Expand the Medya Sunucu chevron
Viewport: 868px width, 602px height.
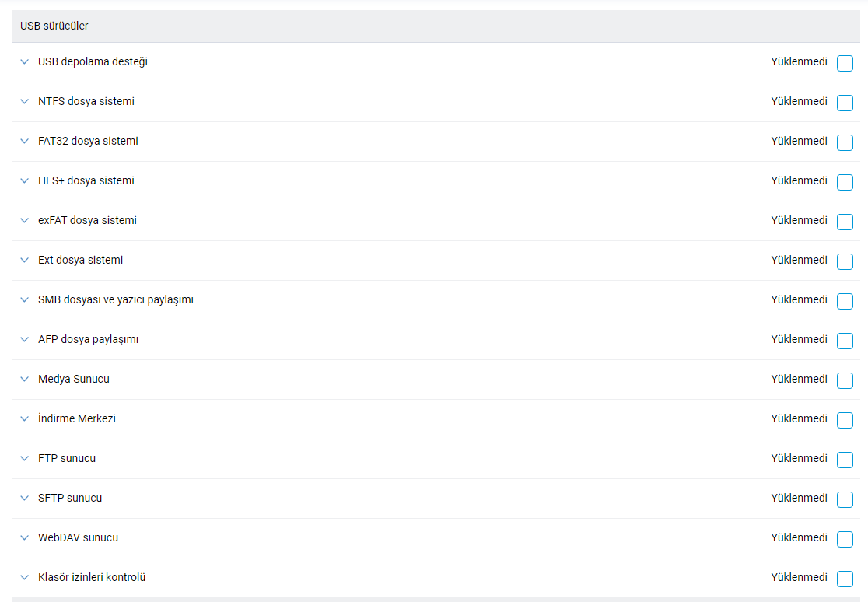(24, 379)
